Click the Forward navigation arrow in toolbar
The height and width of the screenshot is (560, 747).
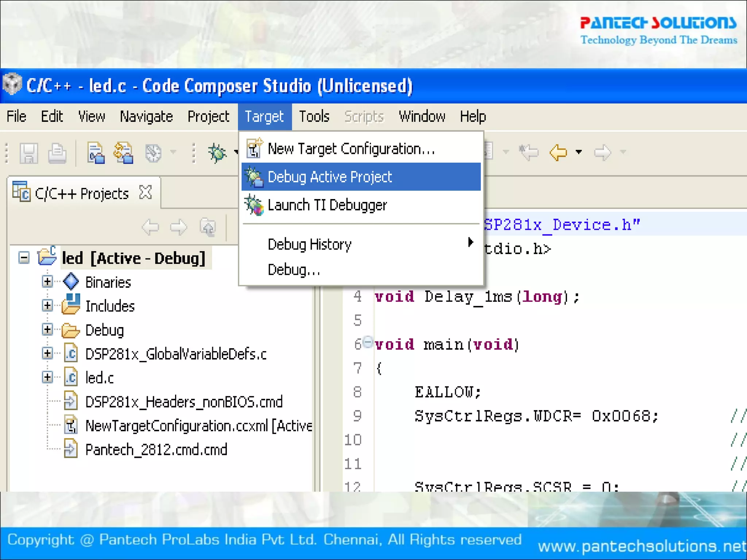pyautogui.click(x=602, y=152)
